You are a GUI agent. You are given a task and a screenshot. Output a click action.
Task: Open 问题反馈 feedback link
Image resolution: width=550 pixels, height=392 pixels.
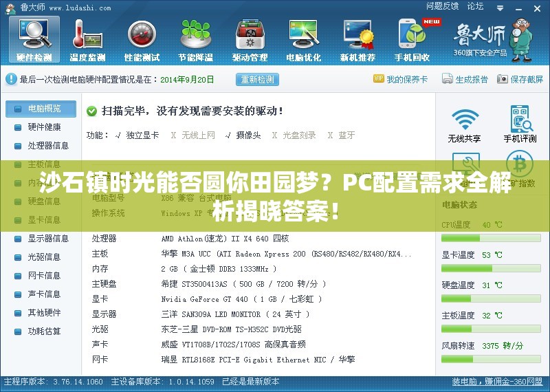point(442,6)
